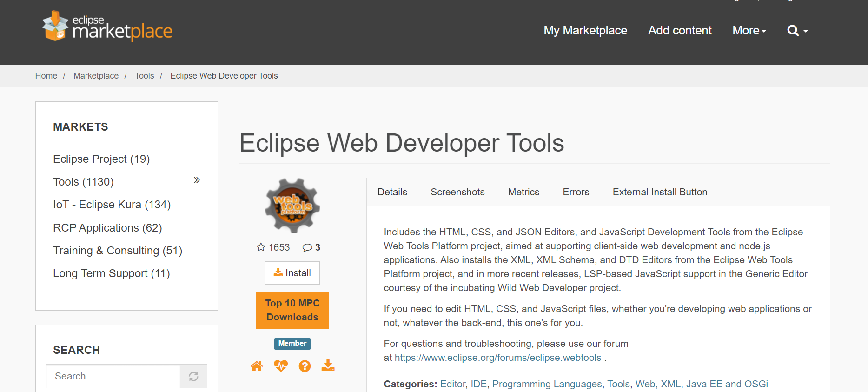Open Add content menu item
The height and width of the screenshot is (392, 868).
pos(680,31)
